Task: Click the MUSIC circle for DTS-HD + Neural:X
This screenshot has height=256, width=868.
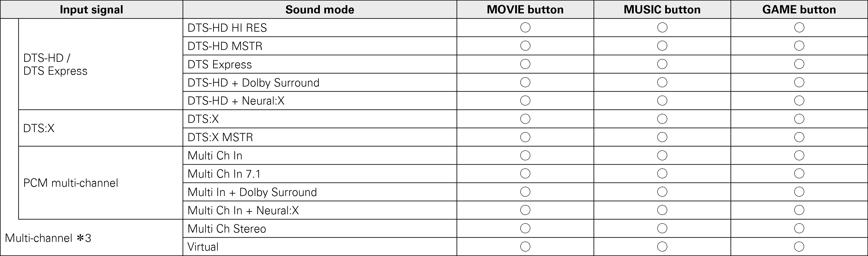Action: [x=662, y=101]
